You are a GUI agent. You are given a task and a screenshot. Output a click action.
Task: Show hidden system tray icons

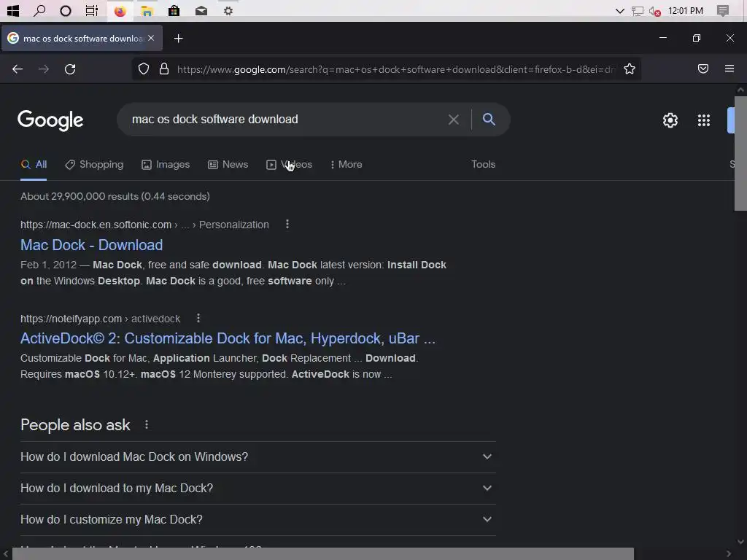pyautogui.click(x=620, y=11)
